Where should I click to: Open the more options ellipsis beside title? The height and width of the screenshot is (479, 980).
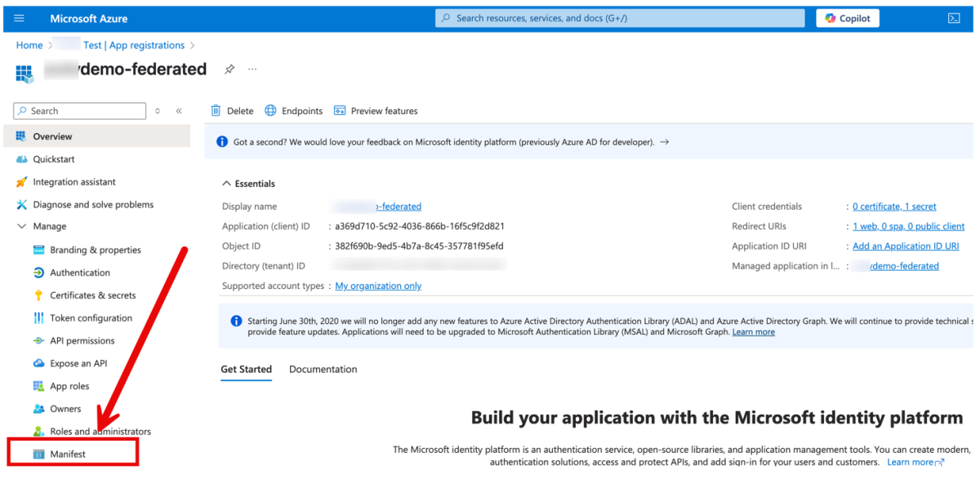pyautogui.click(x=252, y=69)
